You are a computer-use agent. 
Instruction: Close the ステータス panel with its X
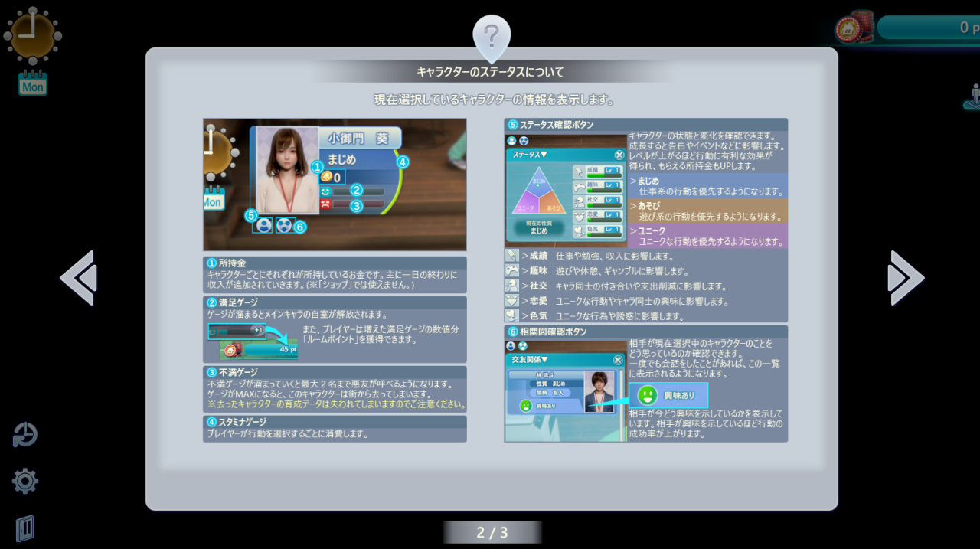coord(619,155)
